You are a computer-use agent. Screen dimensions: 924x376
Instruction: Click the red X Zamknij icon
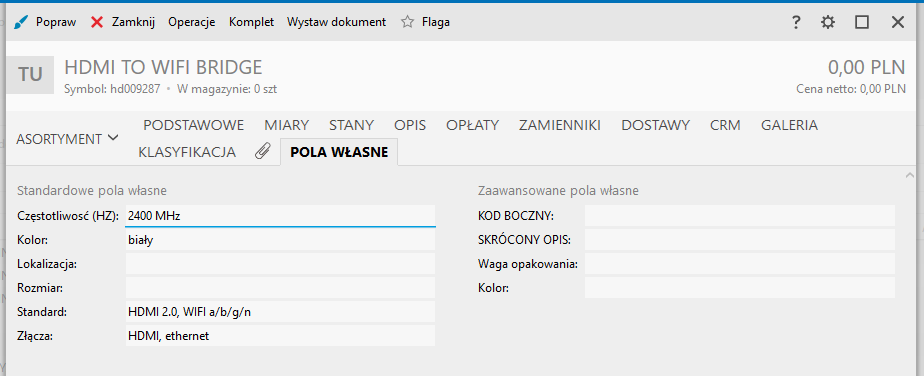[x=97, y=22]
